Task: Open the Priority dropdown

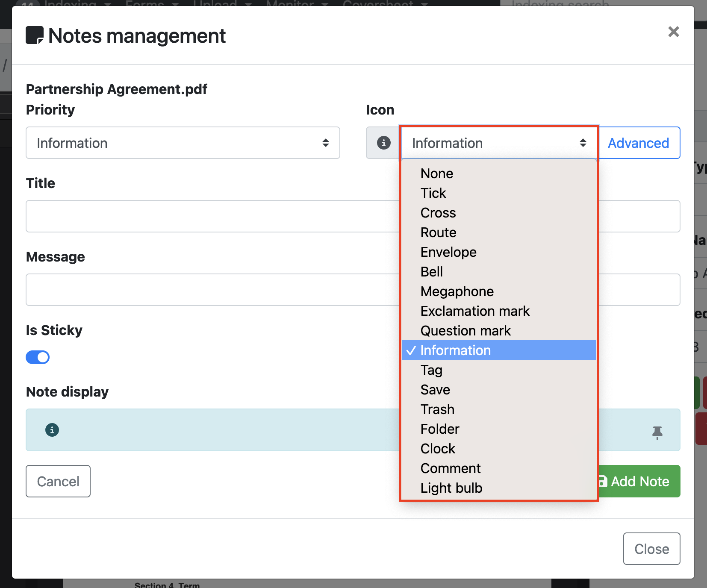Action: point(183,143)
